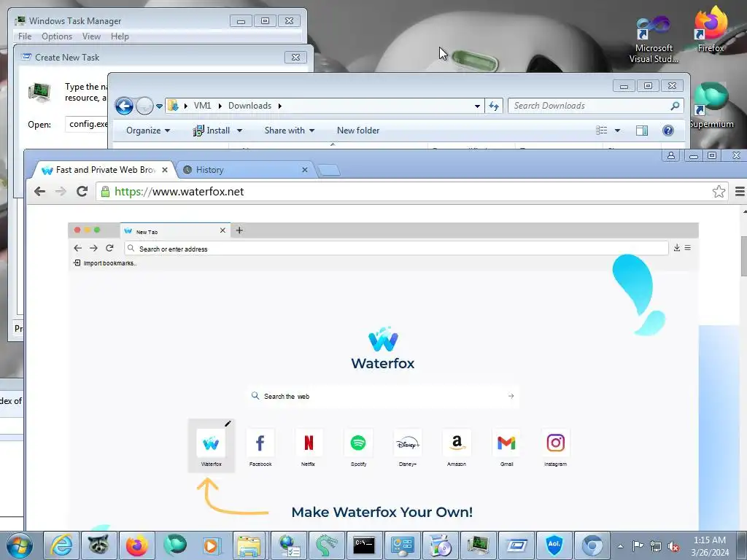Click New folder in the explorer toolbar
The image size is (747, 560).
click(x=358, y=131)
